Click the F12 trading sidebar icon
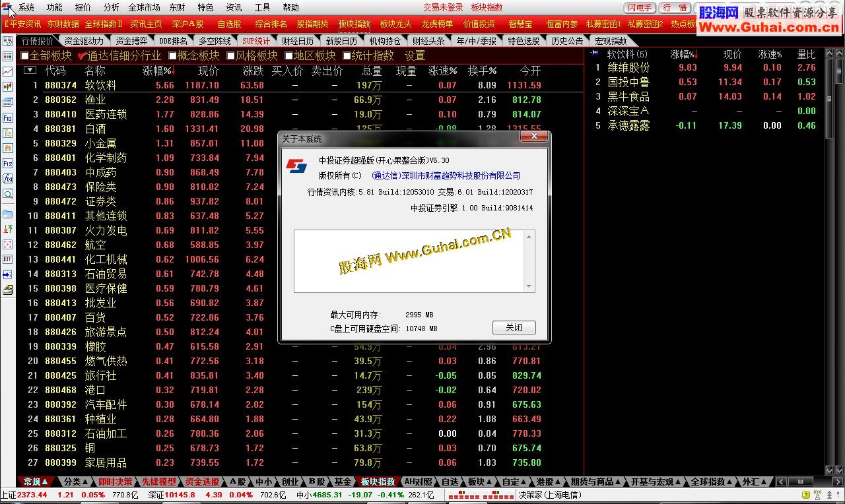Viewport: 845px width, 504px height. point(8,164)
